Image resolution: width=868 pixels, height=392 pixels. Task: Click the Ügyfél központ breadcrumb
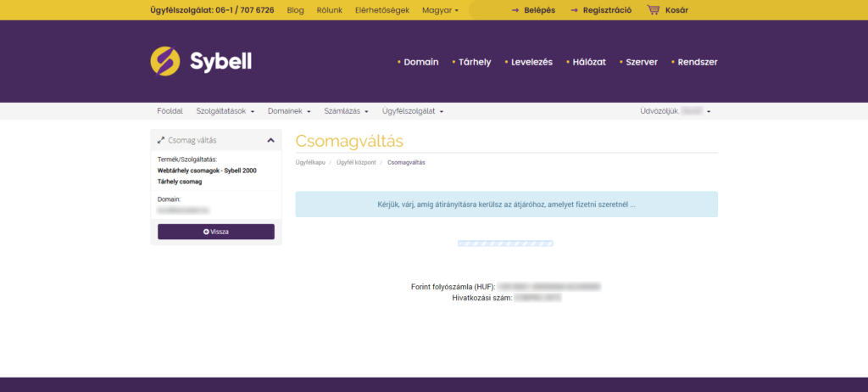(x=356, y=162)
